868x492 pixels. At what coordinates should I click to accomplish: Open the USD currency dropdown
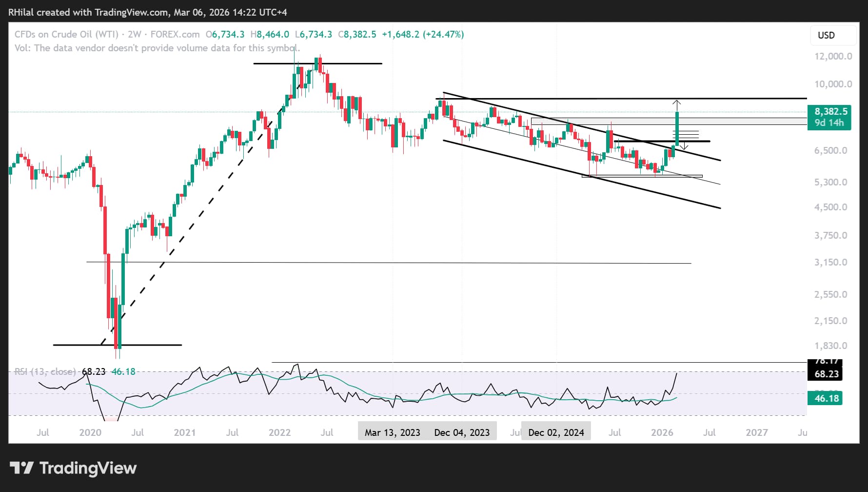[833, 35]
